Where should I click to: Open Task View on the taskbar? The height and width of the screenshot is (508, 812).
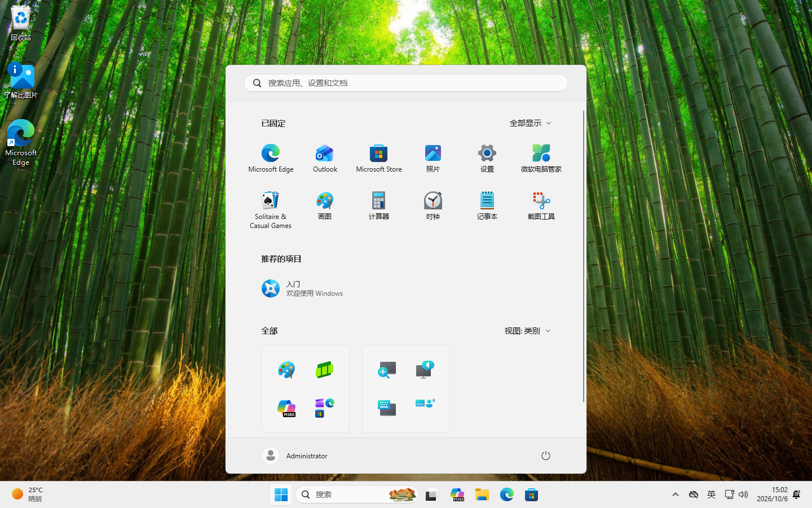pyautogui.click(x=432, y=495)
